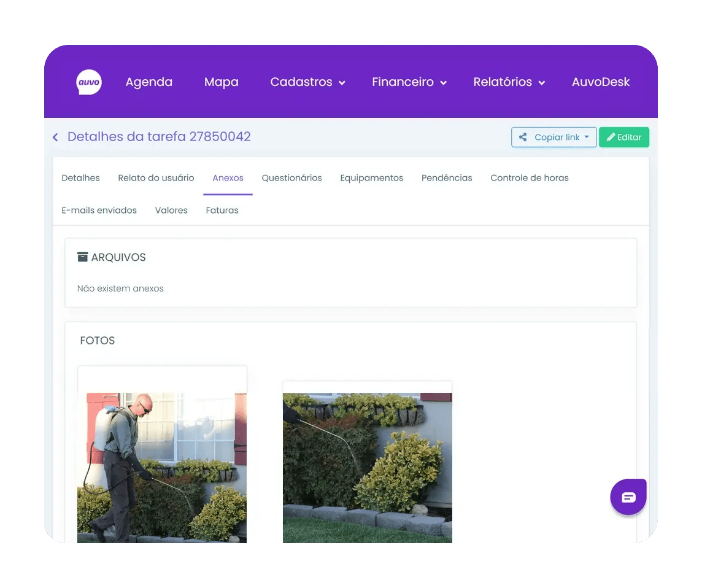Open photo of man spraying plants

(161, 468)
